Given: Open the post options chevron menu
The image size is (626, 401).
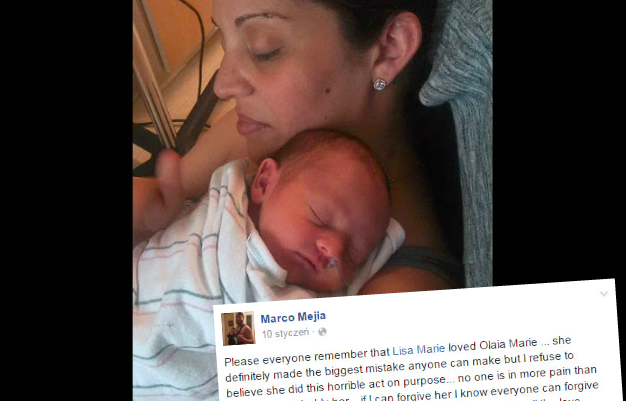Looking at the screenshot, I should 604,294.
